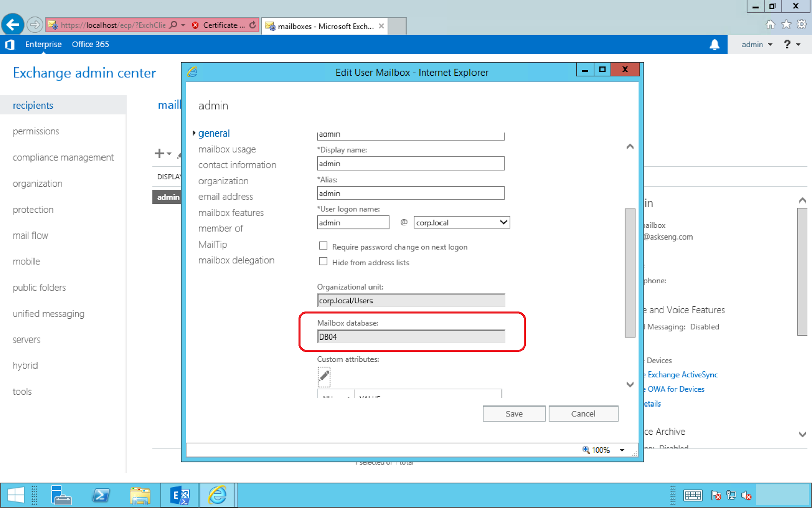
Task: Click the new mailbox plus icon
Action: point(159,153)
